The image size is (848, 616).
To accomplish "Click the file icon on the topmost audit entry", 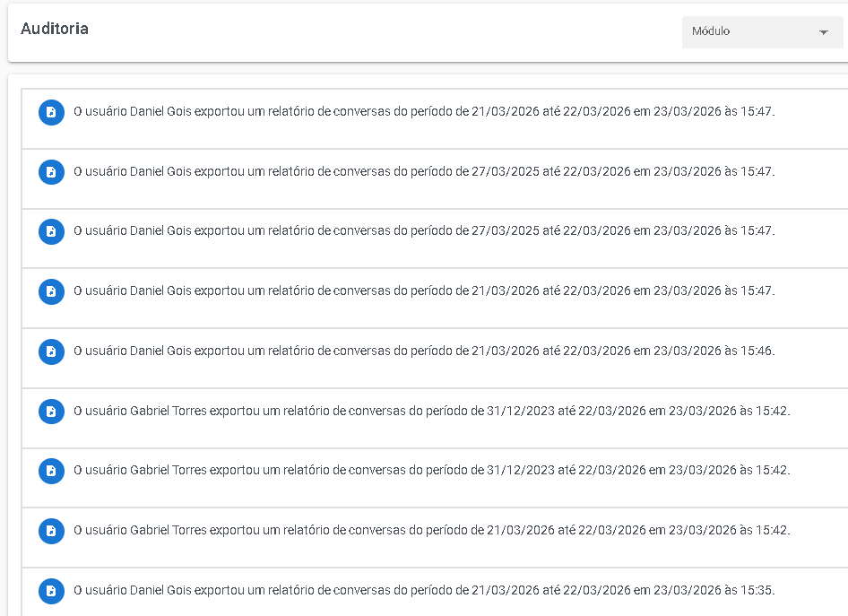I will tap(51, 112).
